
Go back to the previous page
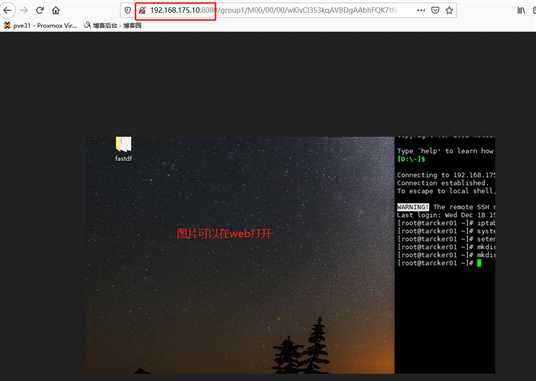click(7, 10)
